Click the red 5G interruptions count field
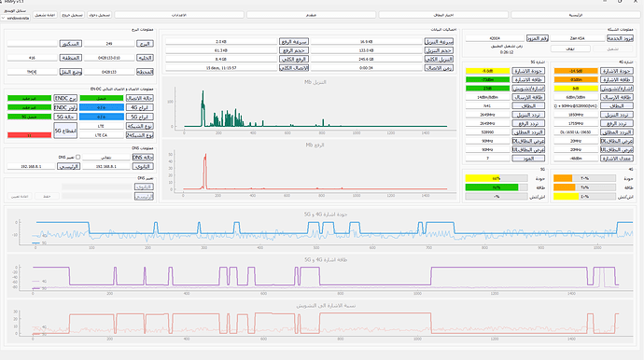Image resolution: width=644 pixels, height=360 pixels. pos(29,135)
